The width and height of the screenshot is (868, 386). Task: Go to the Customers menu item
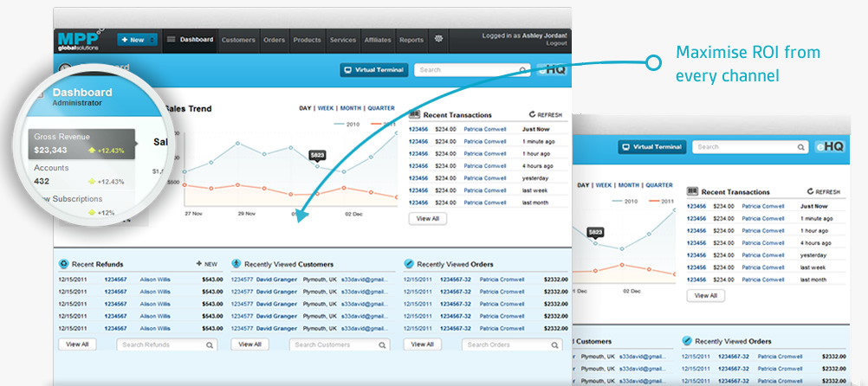point(238,40)
